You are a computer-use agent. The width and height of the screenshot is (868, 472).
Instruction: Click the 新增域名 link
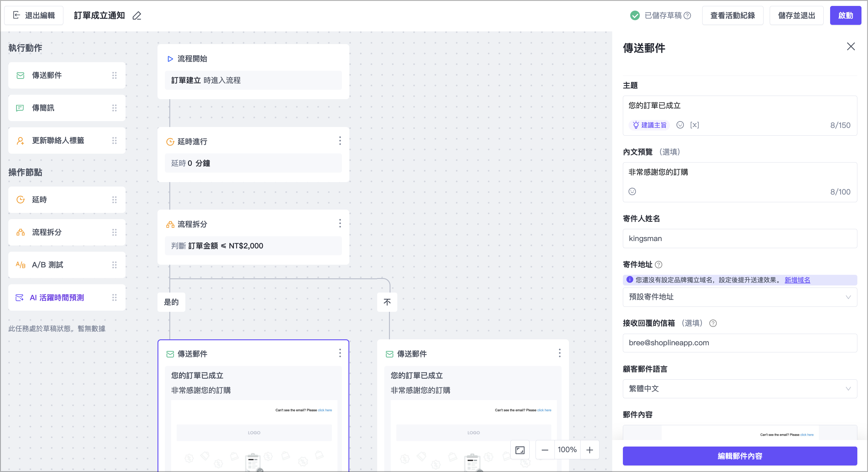(797, 280)
